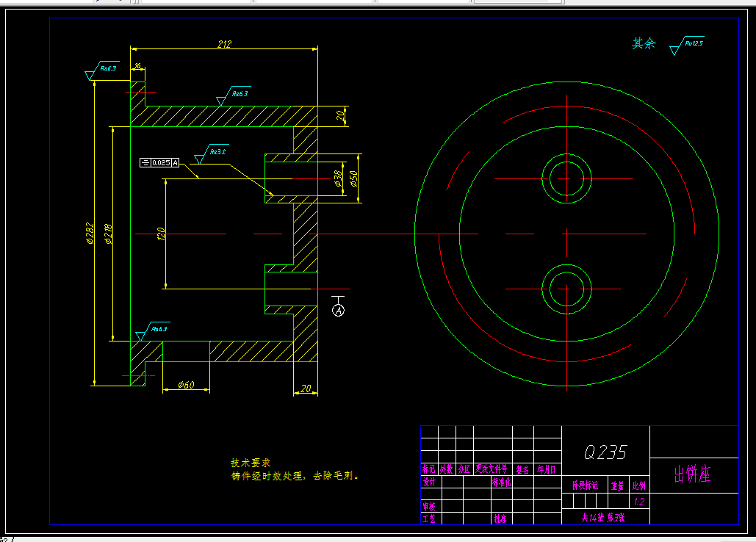756x542 pixels.
Task: Click the 标准化 label in title block
Action: click(501, 483)
